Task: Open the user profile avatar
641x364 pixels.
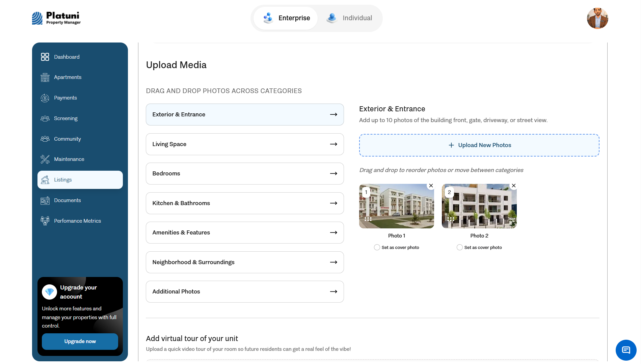Action: (x=597, y=18)
